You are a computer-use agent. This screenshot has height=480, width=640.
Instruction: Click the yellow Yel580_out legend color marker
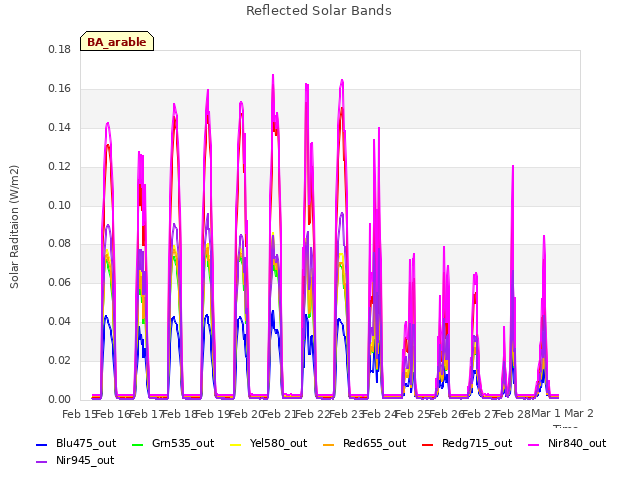236,444
